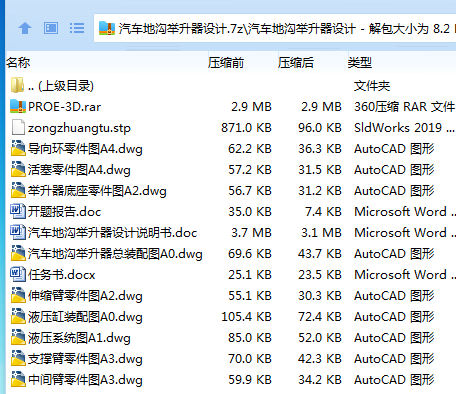Screen dimensions: 456x394
Task: Click AutoCAD 图形 type of 液压系统图A1.dwg
Action: pyautogui.click(x=394, y=338)
